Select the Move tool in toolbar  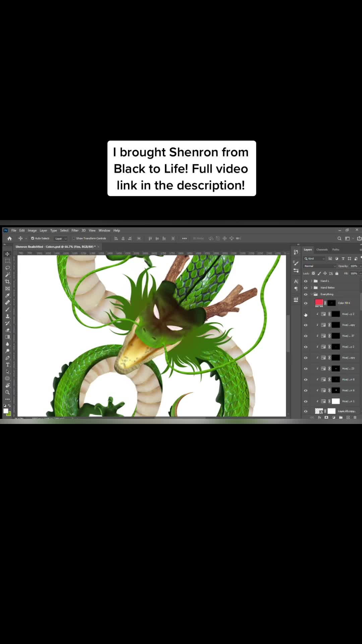point(7,254)
